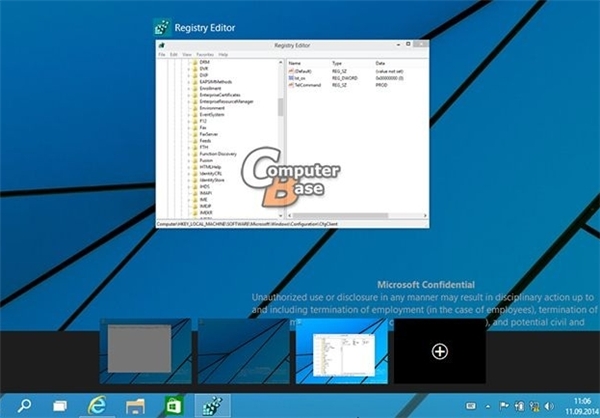
Task: Open the Windows Store taskbar icon
Action: point(174,405)
